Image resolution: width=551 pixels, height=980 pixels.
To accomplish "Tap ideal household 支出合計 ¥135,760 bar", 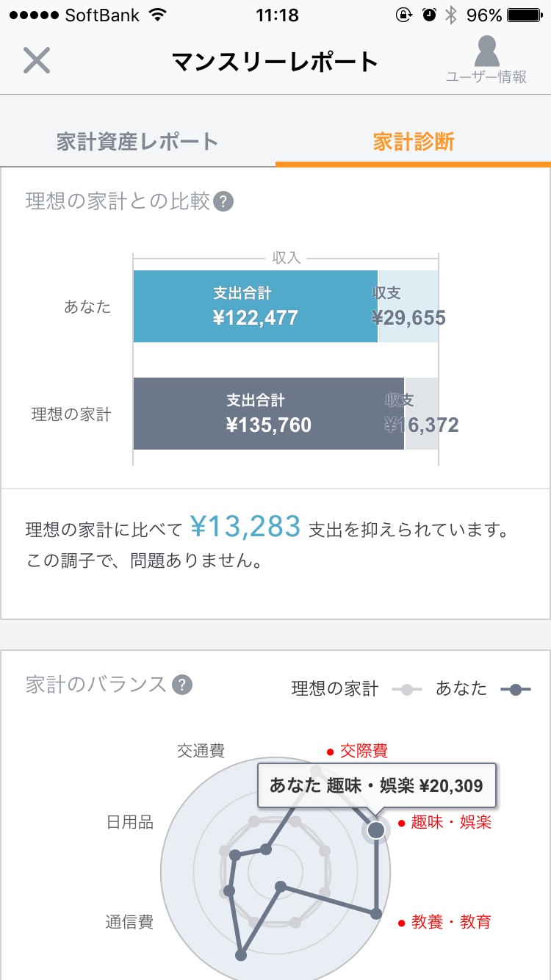I will click(x=268, y=414).
